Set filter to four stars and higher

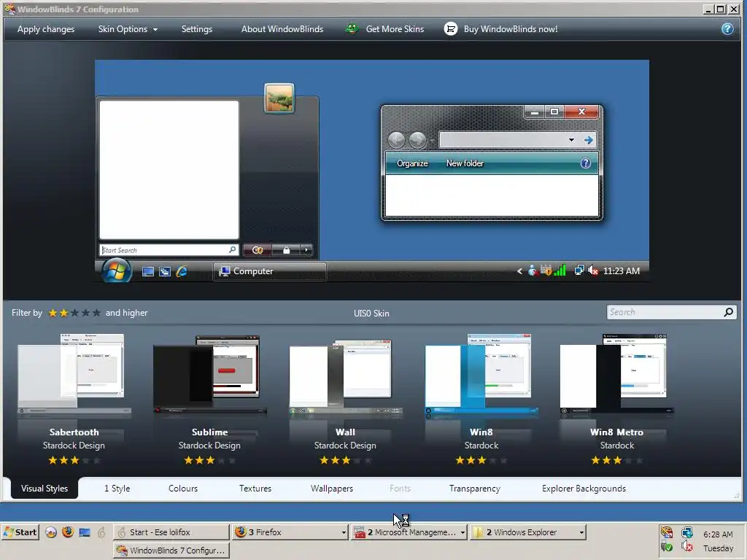tap(86, 313)
